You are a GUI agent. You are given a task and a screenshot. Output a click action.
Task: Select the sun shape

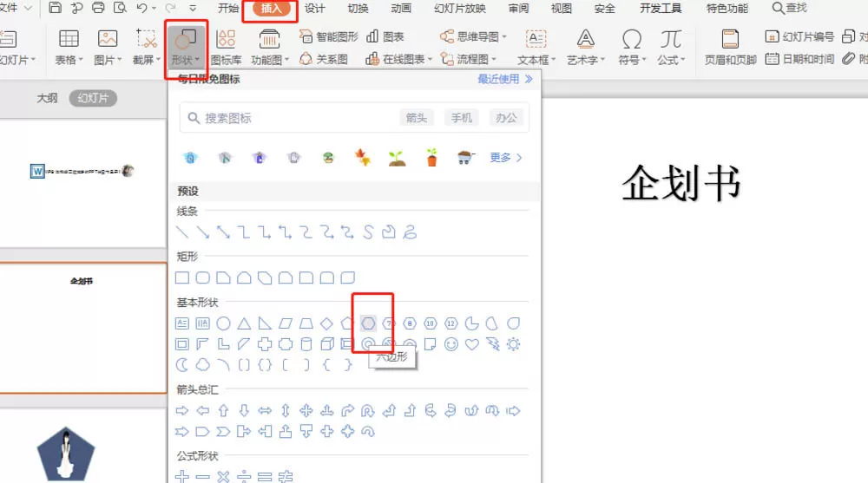tap(513, 344)
